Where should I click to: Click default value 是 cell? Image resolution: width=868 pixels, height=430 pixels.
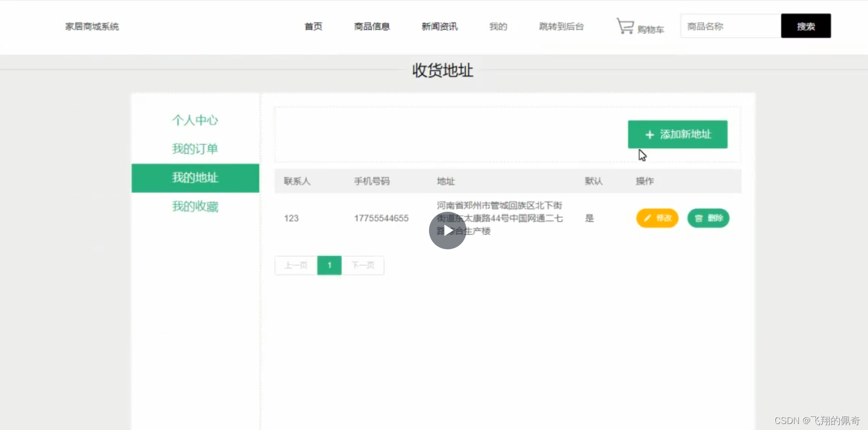[x=589, y=218]
